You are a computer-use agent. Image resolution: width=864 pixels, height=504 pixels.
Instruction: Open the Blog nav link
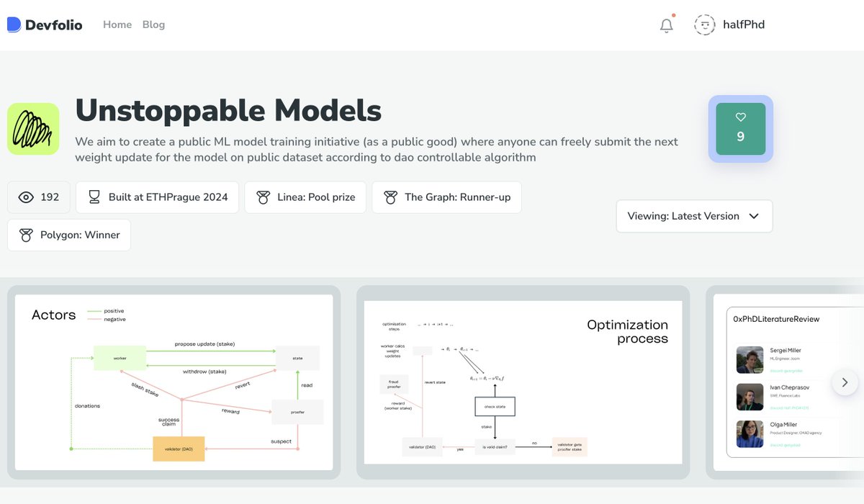coord(153,24)
